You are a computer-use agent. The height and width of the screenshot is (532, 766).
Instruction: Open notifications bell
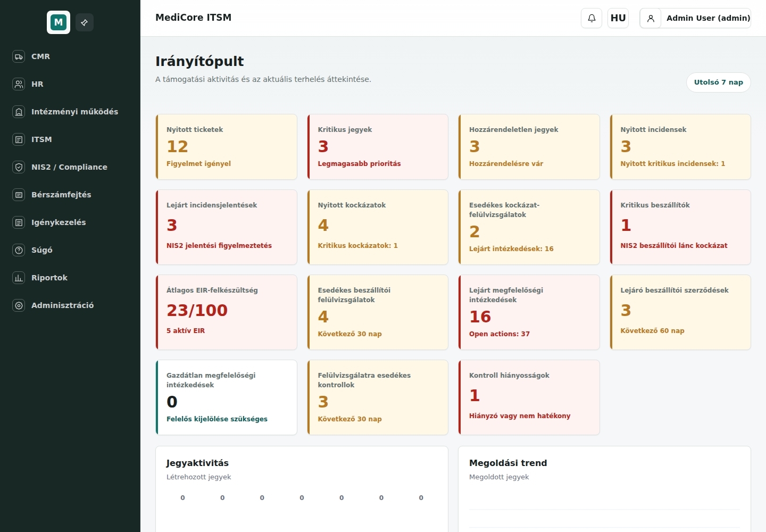pyautogui.click(x=592, y=18)
